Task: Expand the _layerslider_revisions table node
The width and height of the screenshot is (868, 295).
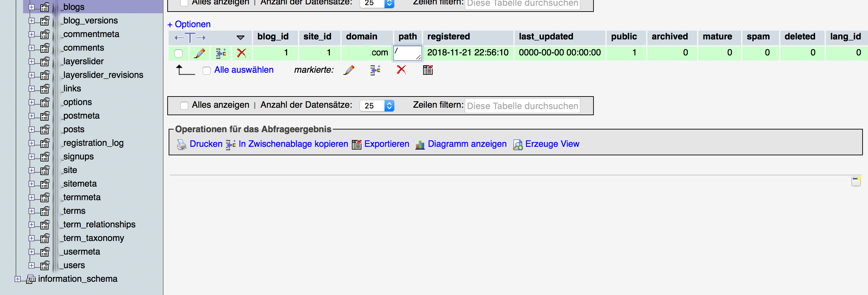Action: (x=32, y=75)
